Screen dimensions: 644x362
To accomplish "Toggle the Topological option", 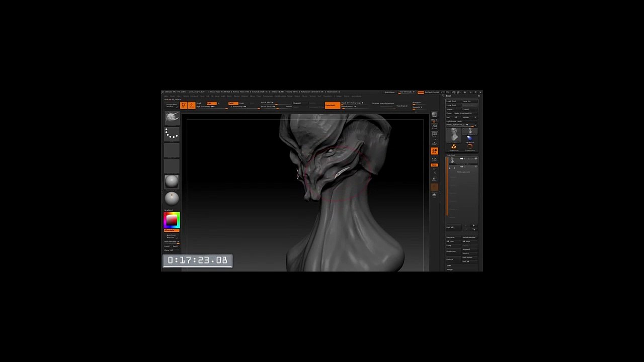I will pos(402,106).
